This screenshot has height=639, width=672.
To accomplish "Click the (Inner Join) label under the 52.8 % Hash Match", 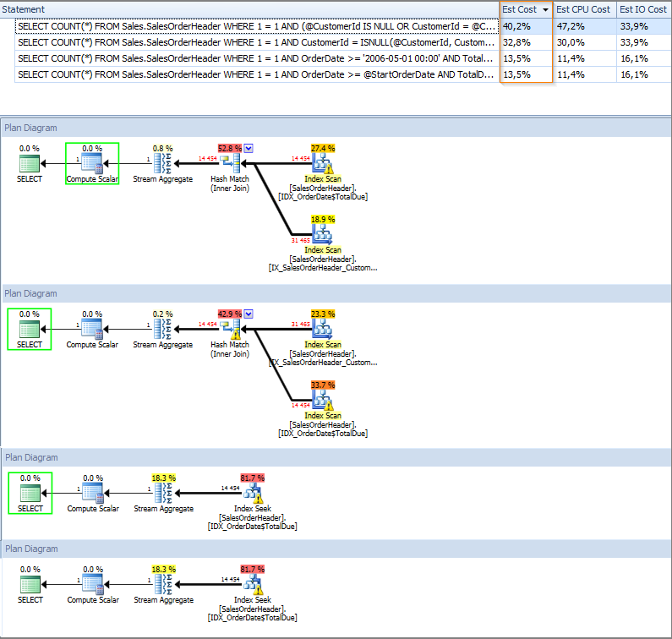I will tap(230, 188).
